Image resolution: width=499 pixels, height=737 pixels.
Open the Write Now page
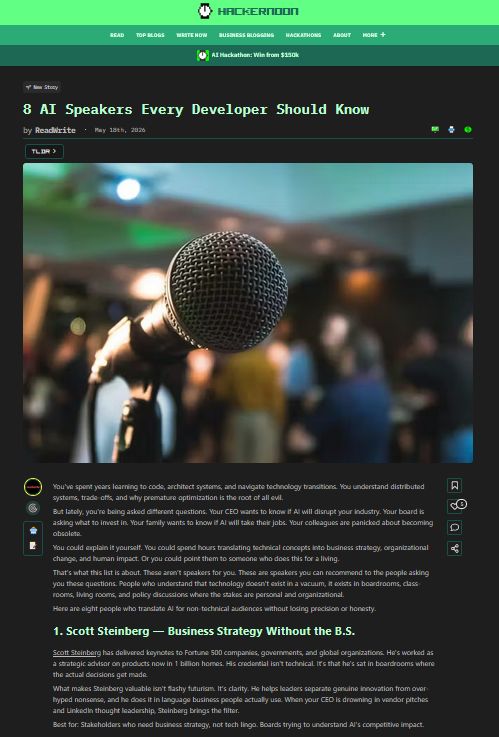click(192, 35)
